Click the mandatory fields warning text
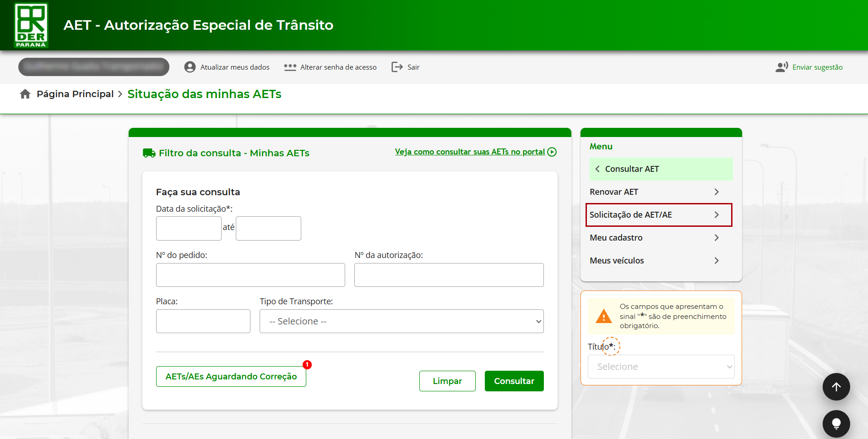This screenshot has height=439, width=868. [x=673, y=316]
